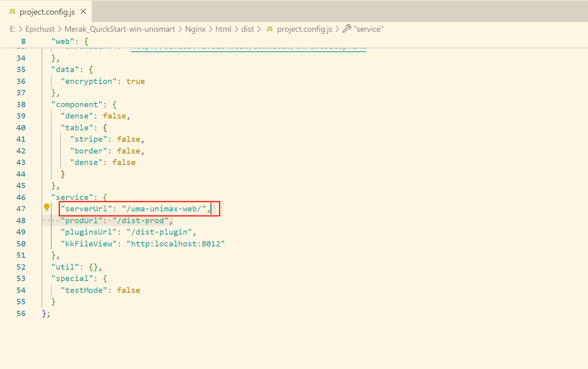
Task: Click the JS file icon in the tab
Action: coord(12,12)
